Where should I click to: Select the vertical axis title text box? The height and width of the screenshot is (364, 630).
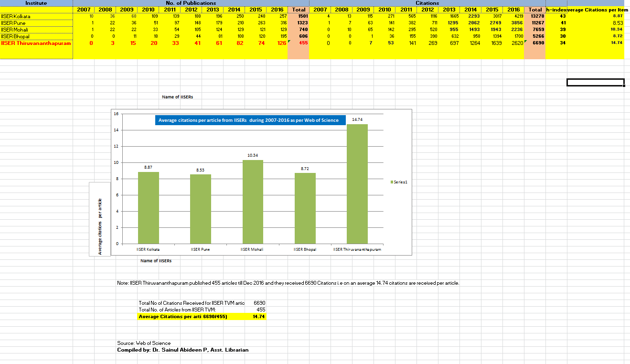[100, 219]
